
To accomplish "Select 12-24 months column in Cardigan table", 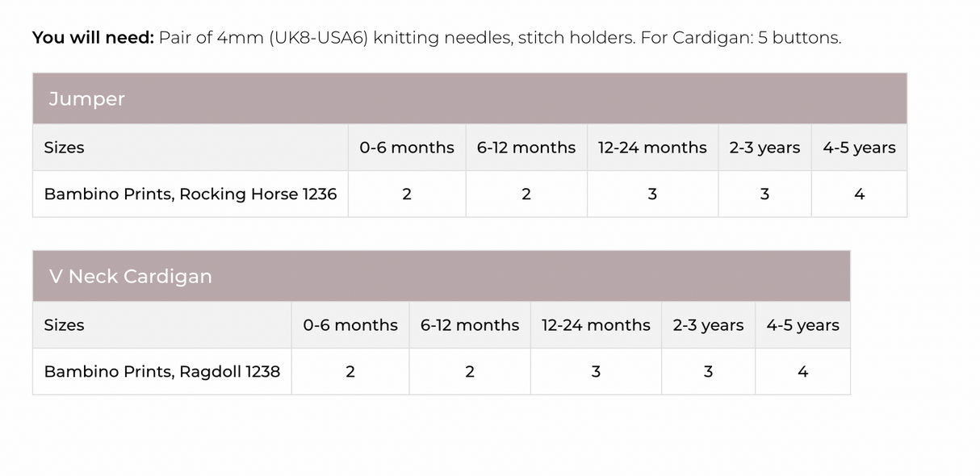I will pyautogui.click(x=596, y=325).
